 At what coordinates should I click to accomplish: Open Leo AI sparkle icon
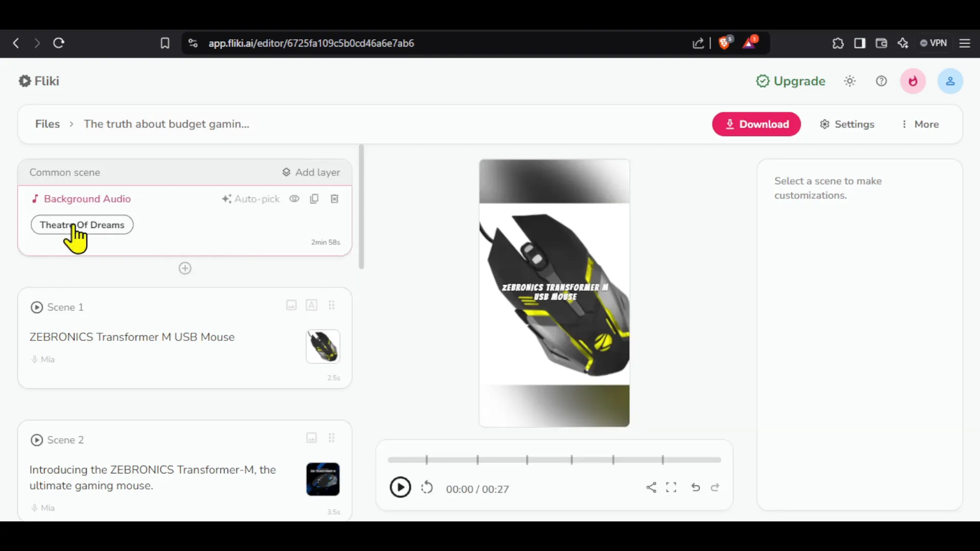[x=903, y=43]
